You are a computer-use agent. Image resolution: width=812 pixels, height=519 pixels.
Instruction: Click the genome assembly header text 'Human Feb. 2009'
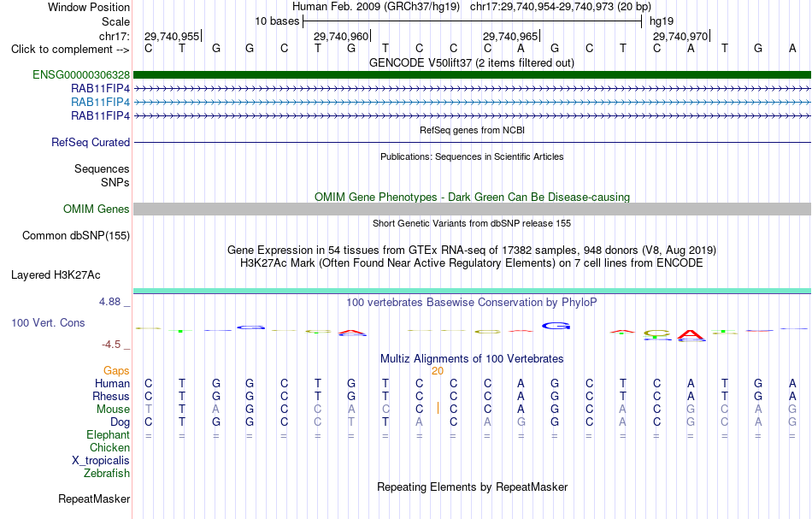click(332, 7)
